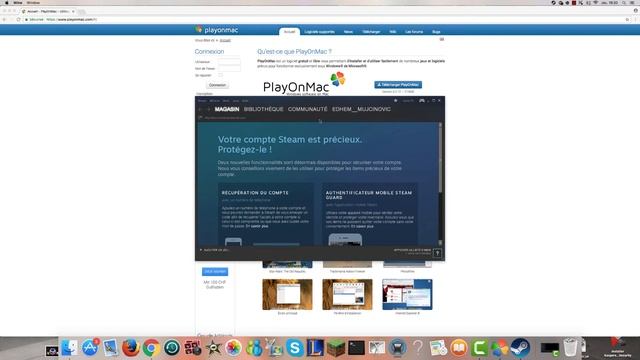The height and width of the screenshot is (360, 640).
Task: Open Trash in the dock
Action: coord(570,348)
